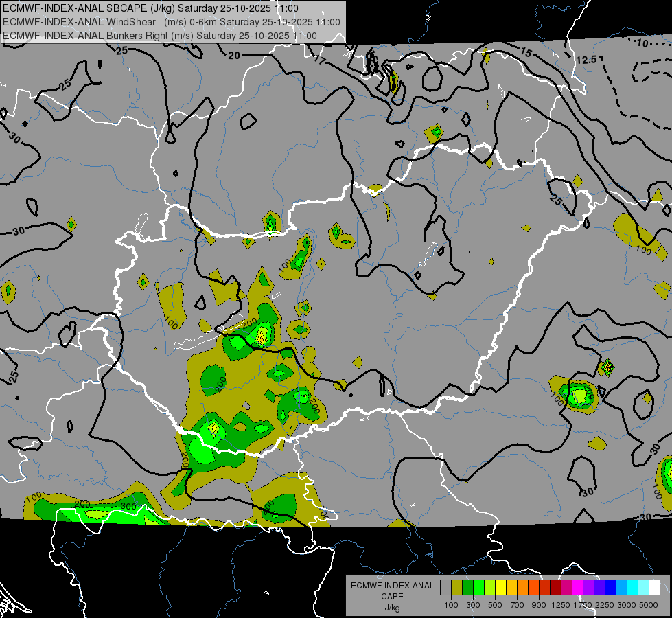672x618 pixels.
Task: Select the olive swatch in CAPE legend
Action: [456, 588]
